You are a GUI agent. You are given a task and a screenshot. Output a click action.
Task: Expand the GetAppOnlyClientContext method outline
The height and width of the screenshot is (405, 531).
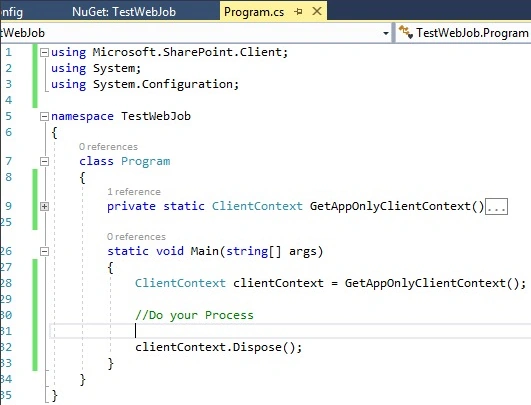44,207
